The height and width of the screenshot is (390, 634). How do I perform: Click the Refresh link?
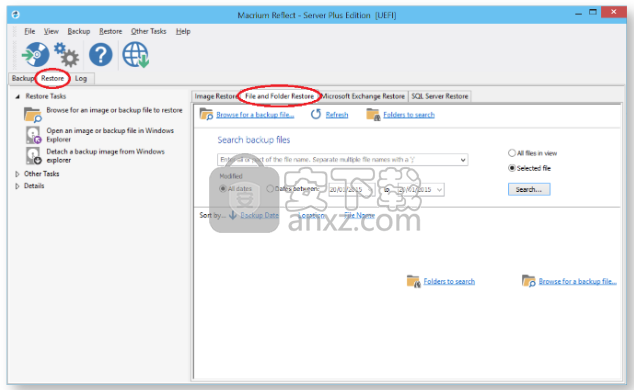pyautogui.click(x=337, y=115)
